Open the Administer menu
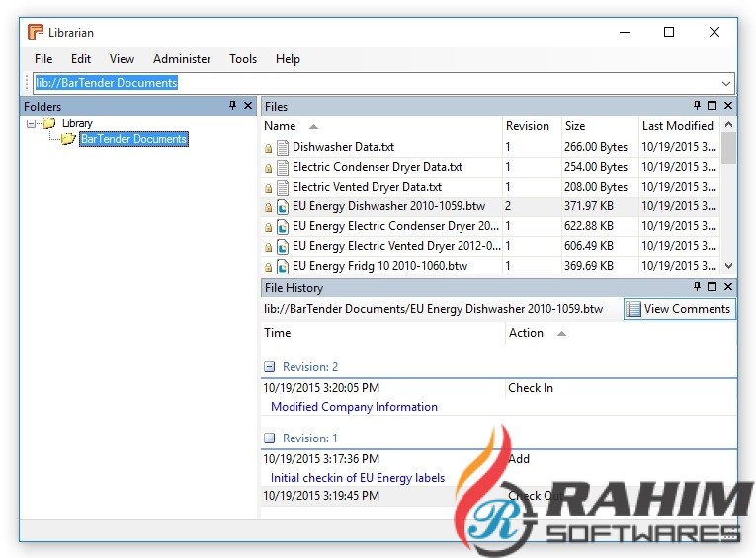756x558 pixels. (x=182, y=59)
